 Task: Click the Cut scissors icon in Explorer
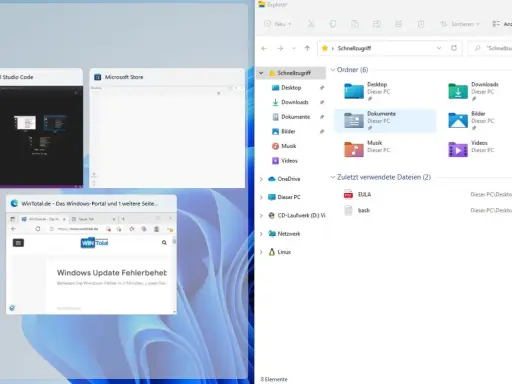[311, 24]
